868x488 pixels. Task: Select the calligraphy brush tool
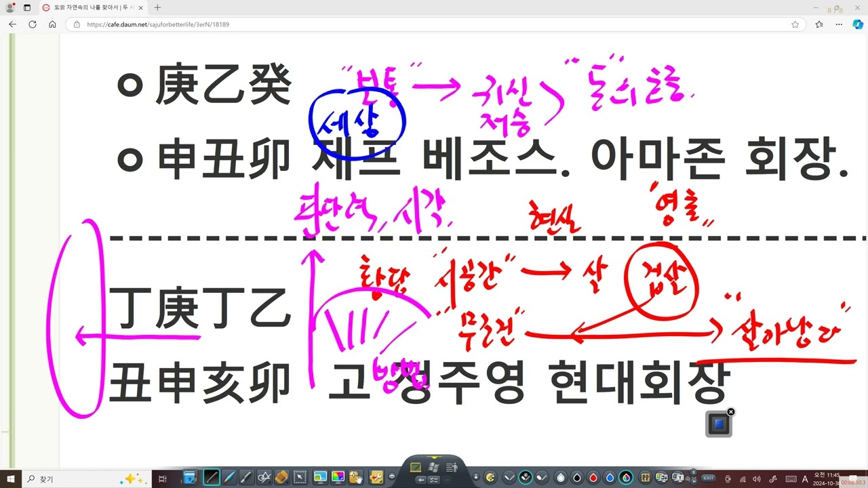click(x=246, y=478)
